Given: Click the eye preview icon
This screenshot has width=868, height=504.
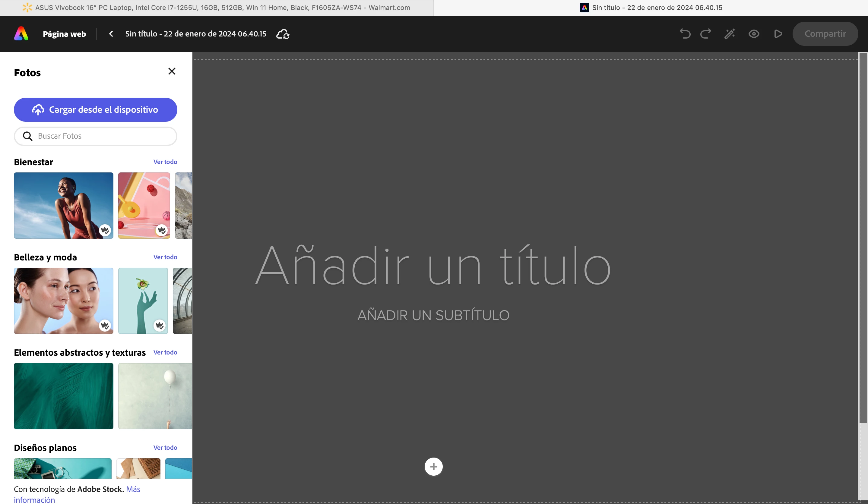Looking at the screenshot, I should click(x=754, y=34).
